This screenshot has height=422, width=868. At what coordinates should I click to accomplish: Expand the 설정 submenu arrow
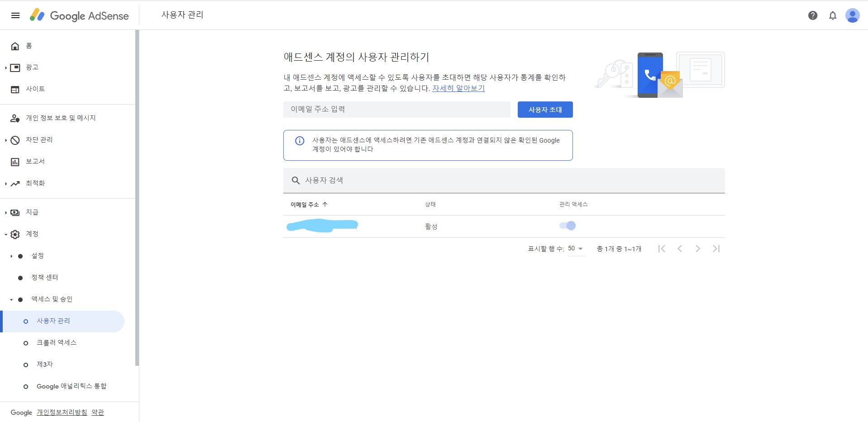(11, 256)
